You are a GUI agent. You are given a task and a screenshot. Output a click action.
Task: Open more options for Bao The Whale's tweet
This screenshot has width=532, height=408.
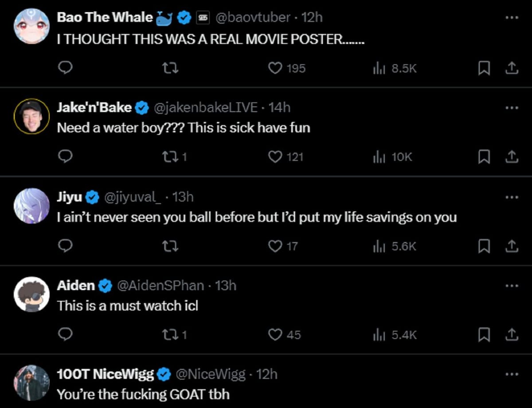click(511, 18)
